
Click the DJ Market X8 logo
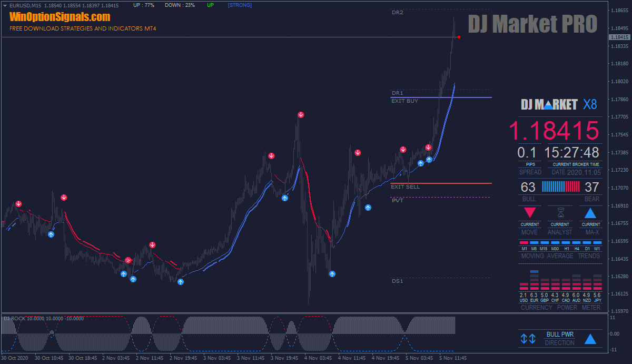(x=559, y=104)
